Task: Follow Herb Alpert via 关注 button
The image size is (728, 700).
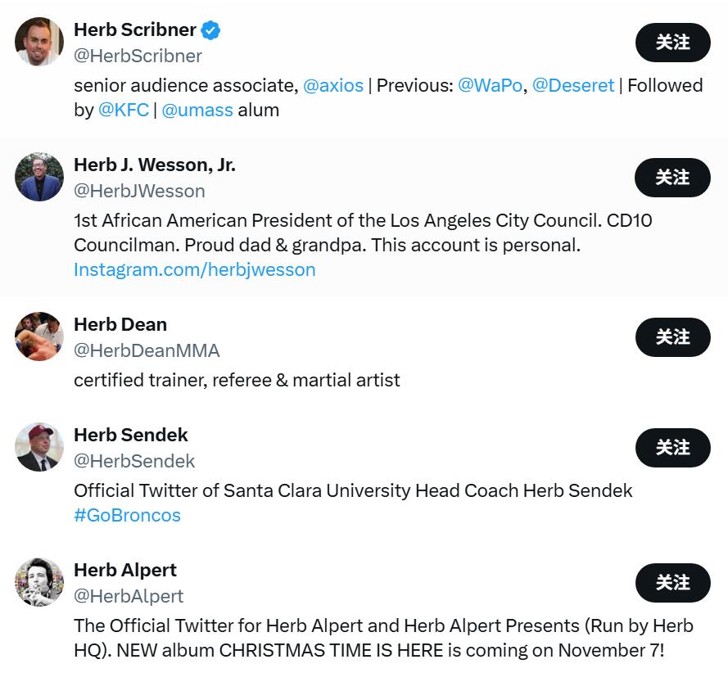Action: tap(672, 583)
